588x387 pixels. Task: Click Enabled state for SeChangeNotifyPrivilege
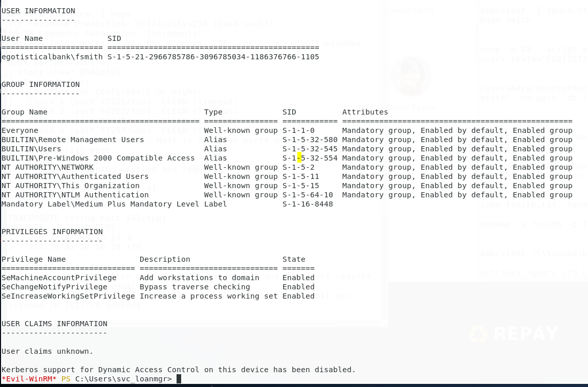click(298, 287)
